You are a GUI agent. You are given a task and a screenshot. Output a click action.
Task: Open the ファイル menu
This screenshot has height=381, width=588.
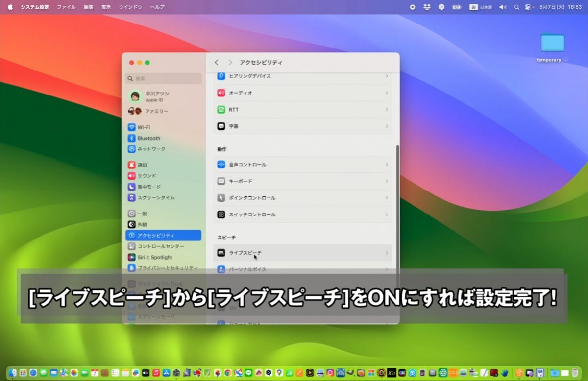66,7
